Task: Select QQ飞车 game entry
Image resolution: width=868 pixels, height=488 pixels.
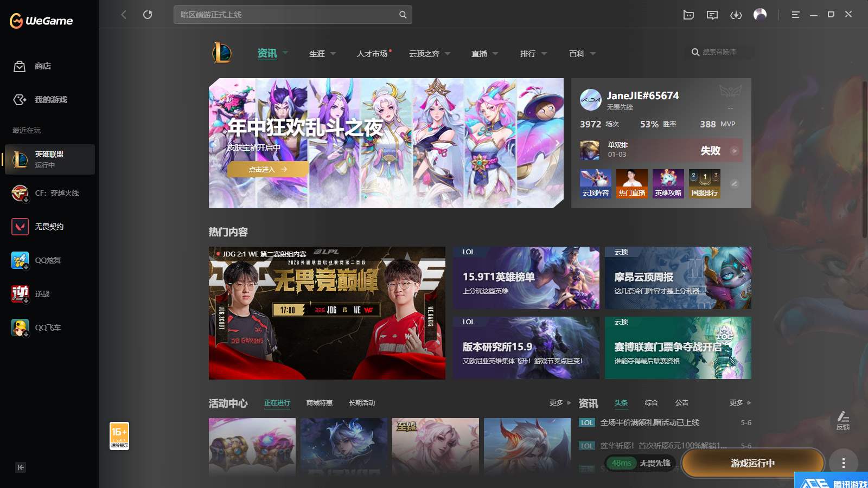Action: coord(50,328)
